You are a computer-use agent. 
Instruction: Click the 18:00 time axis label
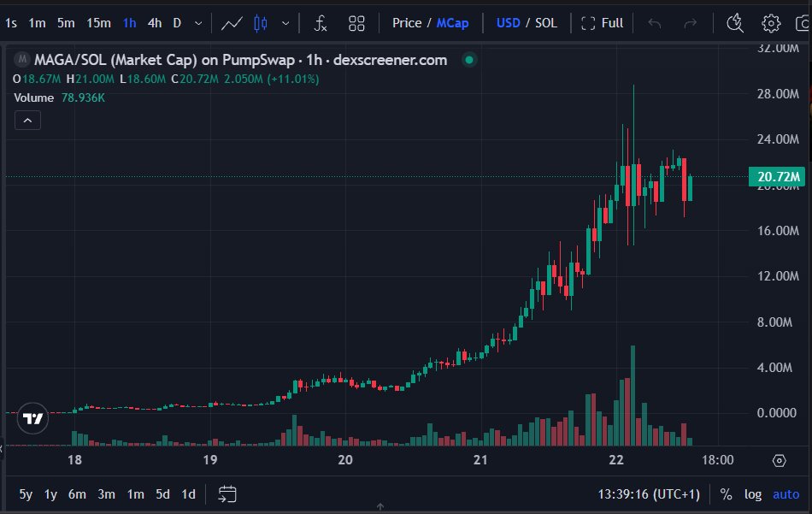[718, 460]
